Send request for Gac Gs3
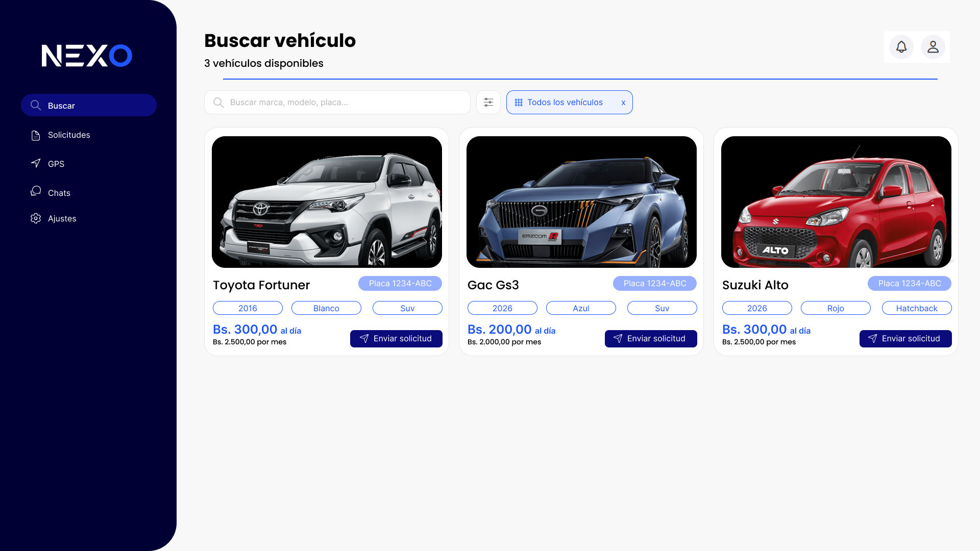This screenshot has width=980, height=551. click(x=651, y=339)
